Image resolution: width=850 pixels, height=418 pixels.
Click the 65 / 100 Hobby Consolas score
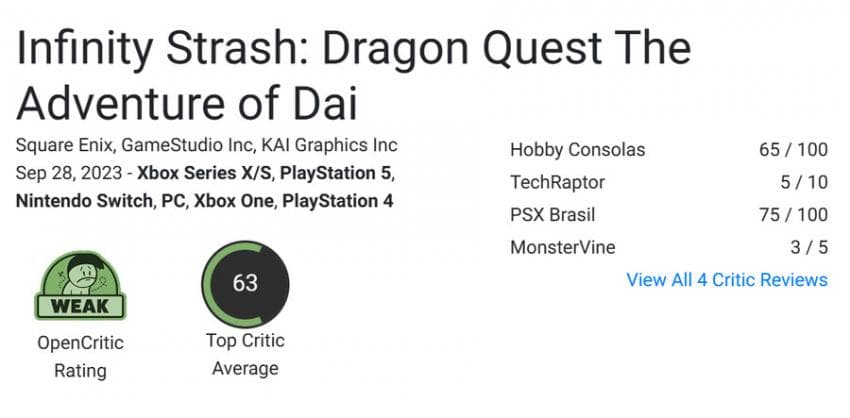tap(794, 150)
